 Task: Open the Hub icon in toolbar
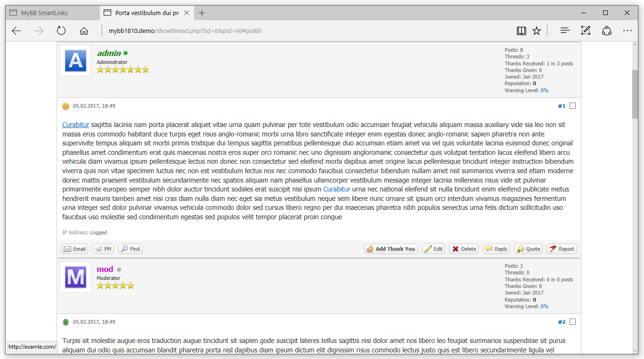(x=565, y=31)
